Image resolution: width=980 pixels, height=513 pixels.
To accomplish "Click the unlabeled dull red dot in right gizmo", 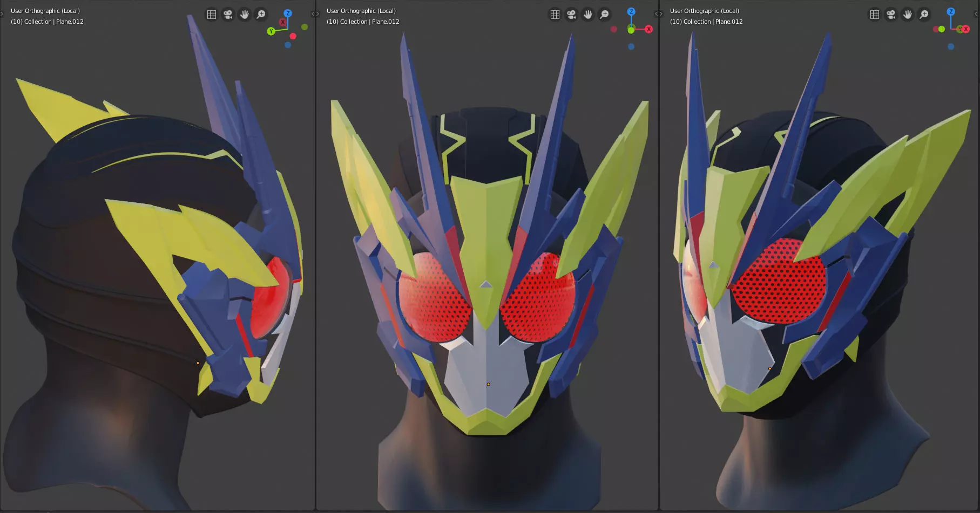I will tap(936, 29).
